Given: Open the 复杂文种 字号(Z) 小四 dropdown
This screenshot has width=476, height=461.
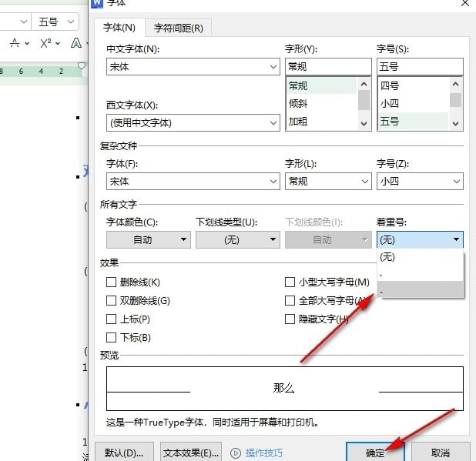Looking at the screenshot, I should point(420,182).
